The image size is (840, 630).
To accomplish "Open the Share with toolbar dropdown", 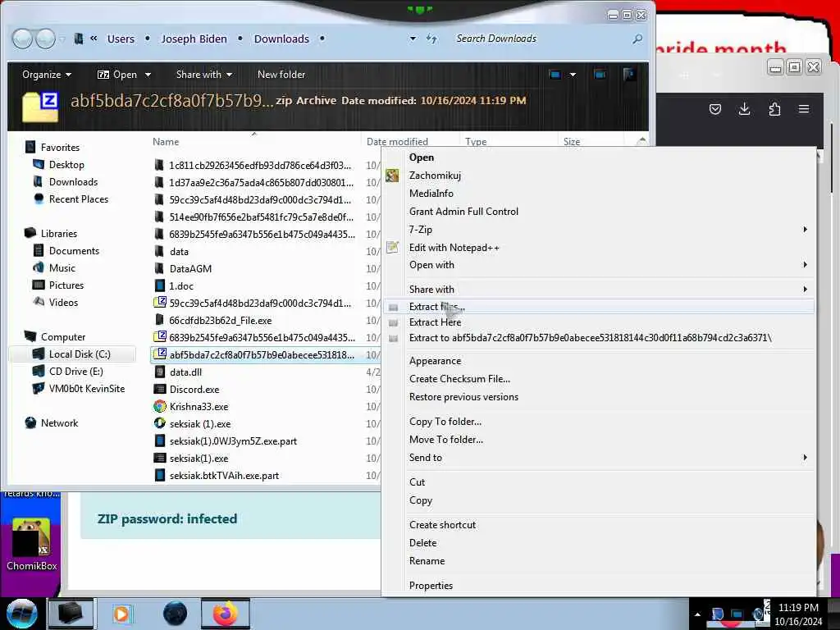I will [x=204, y=75].
